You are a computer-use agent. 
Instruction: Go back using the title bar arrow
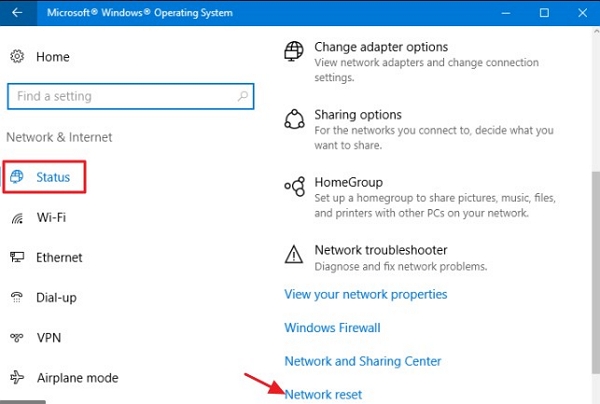coord(17,13)
